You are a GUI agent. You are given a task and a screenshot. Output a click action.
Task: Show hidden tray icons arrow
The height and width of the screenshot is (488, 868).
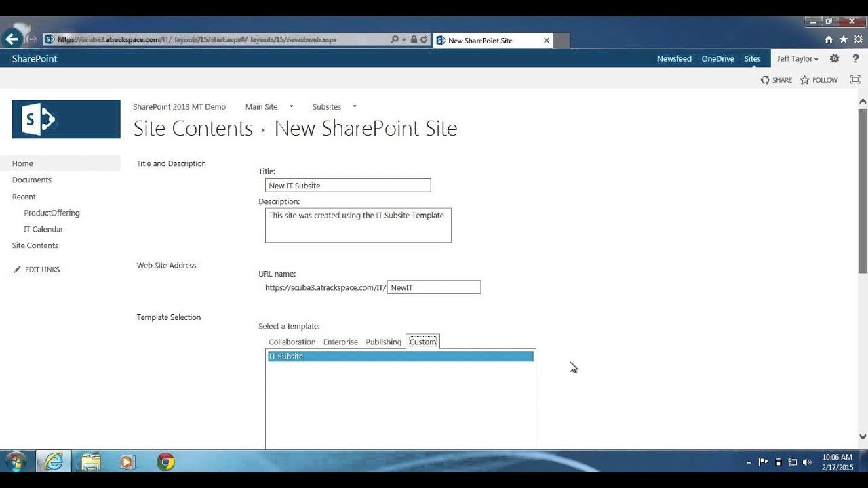pyautogui.click(x=749, y=462)
